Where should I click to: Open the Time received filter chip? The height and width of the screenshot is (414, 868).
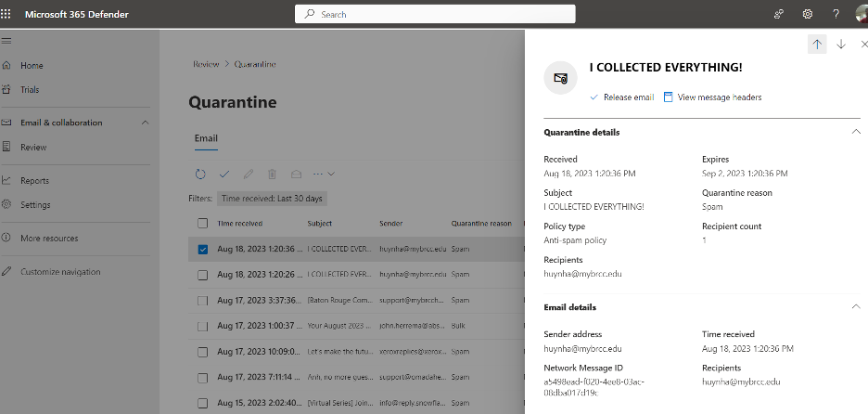272,198
